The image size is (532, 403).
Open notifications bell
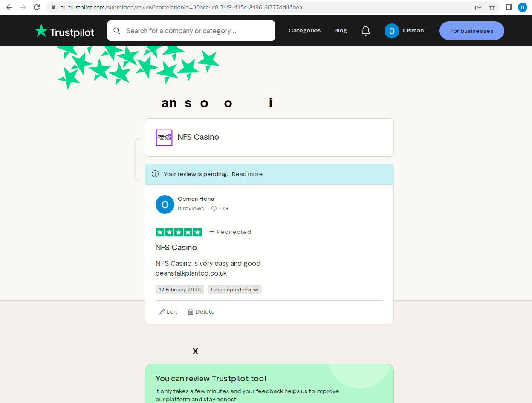pyautogui.click(x=366, y=31)
